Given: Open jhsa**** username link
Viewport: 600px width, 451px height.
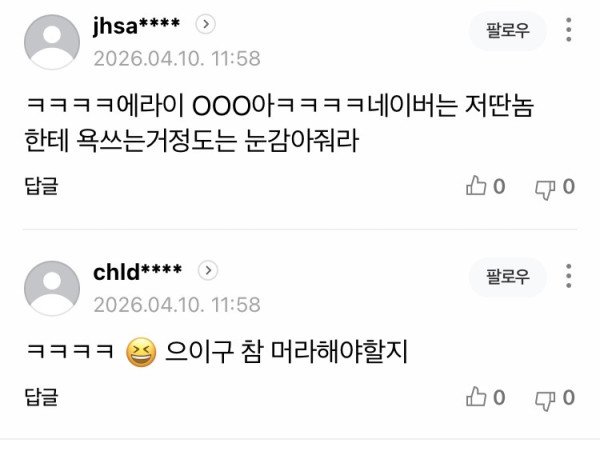Looking at the screenshot, I should 136,25.
